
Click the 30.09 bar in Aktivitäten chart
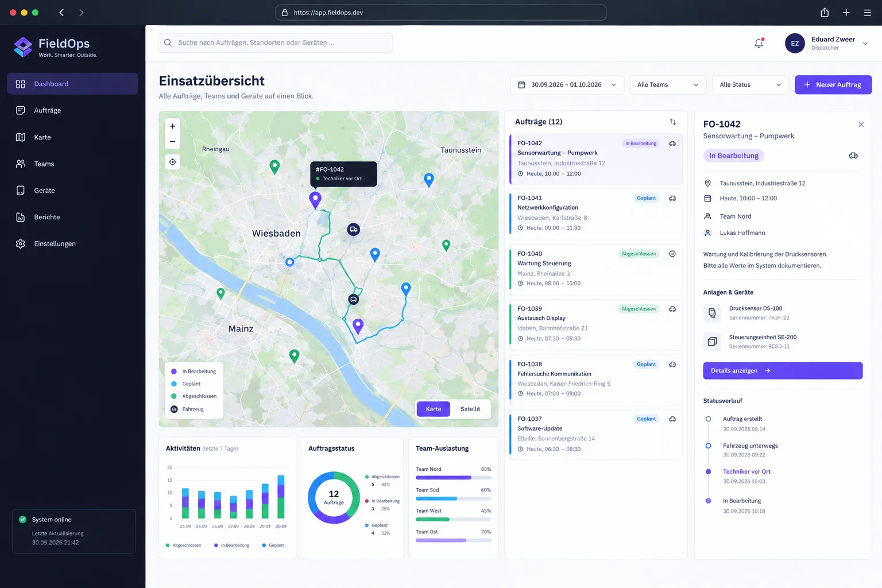click(x=281, y=497)
